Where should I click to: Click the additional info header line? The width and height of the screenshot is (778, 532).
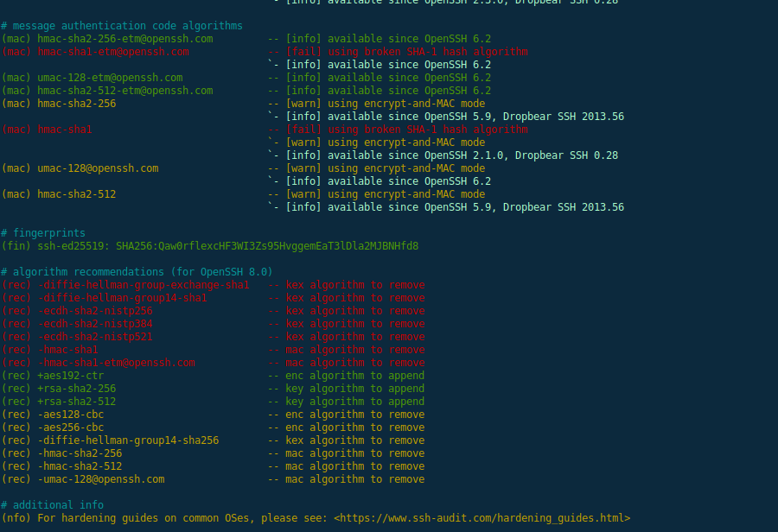[x=52, y=504]
